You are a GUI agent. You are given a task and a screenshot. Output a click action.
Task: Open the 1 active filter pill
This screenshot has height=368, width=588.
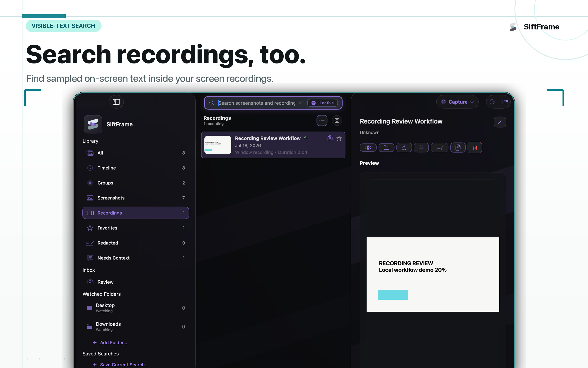click(x=323, y=103)
